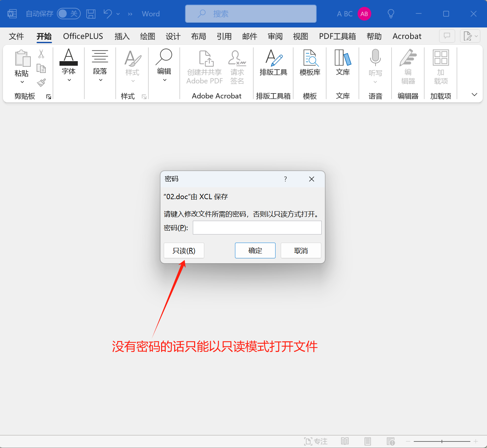Click the 密码(P) input field
This screenshot has height=448, width=487.
pyautogui.click(x=257, y=228)
